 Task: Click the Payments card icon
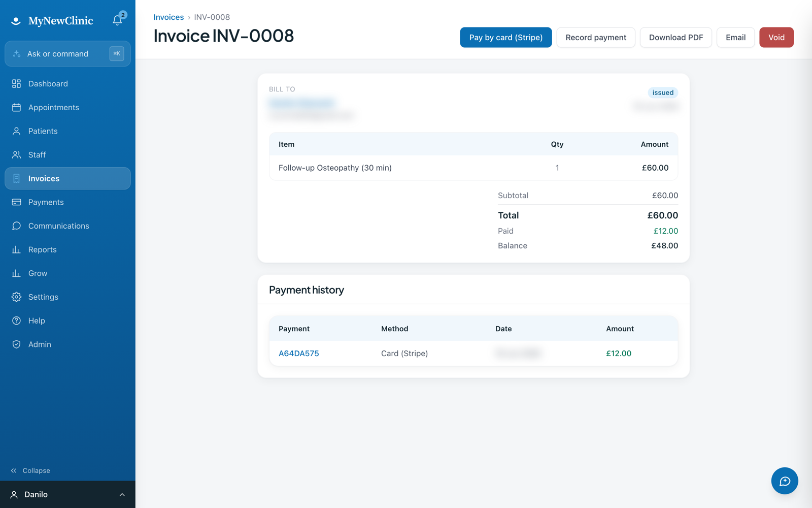tap(16, 202)
